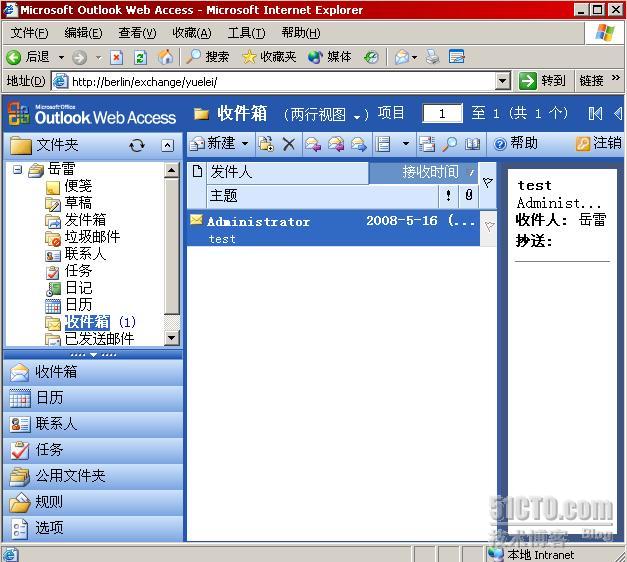
Task: Toggle the flag on Administrator message
Action: (x=489, y=226)
